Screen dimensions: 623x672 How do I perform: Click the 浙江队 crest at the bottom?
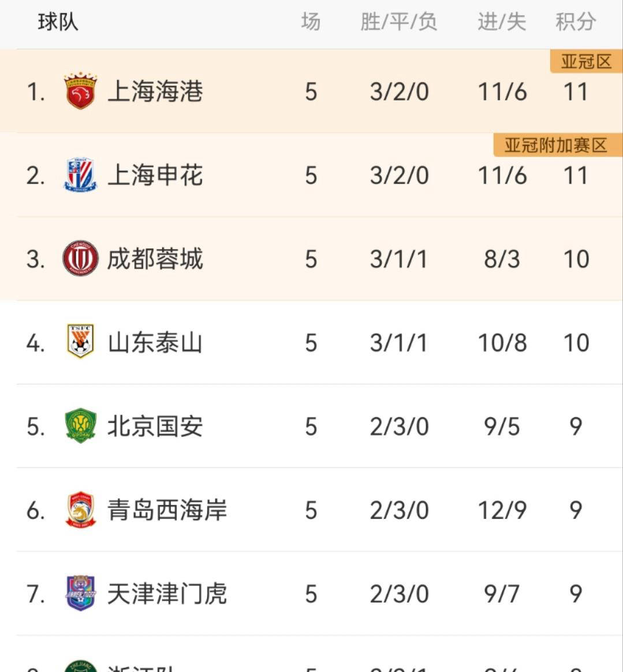pyautogui.click(x=80, y=664)
